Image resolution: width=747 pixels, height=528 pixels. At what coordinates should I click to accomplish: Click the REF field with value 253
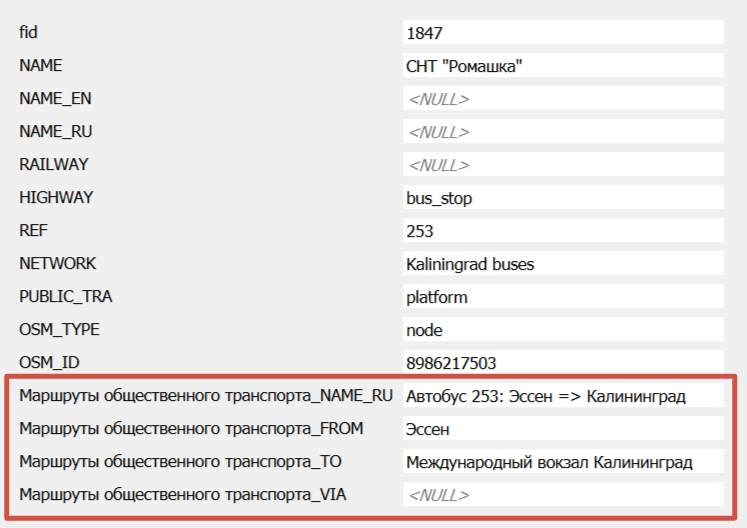point(562,231)
